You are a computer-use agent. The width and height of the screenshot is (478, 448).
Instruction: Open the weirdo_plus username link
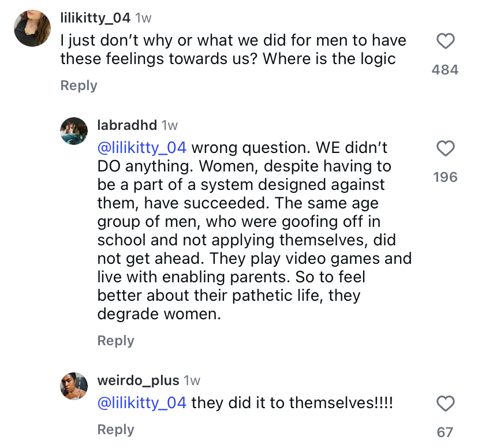(137, 380)
